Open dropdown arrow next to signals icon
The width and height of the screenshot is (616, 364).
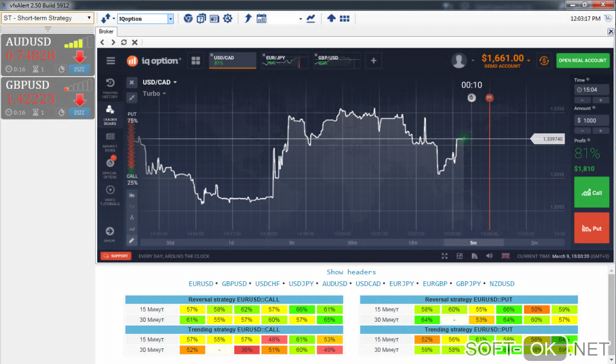click(x=114, y=19)
